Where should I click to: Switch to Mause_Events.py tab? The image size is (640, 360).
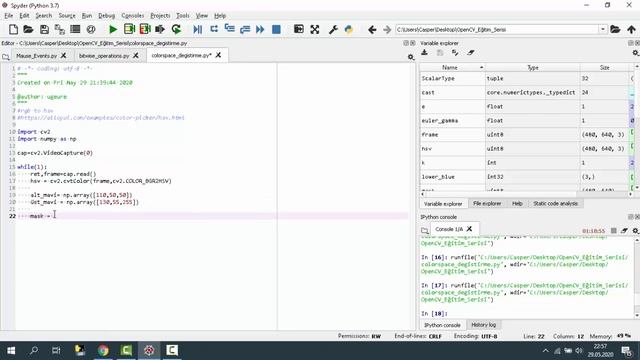(x=37, y=56)
